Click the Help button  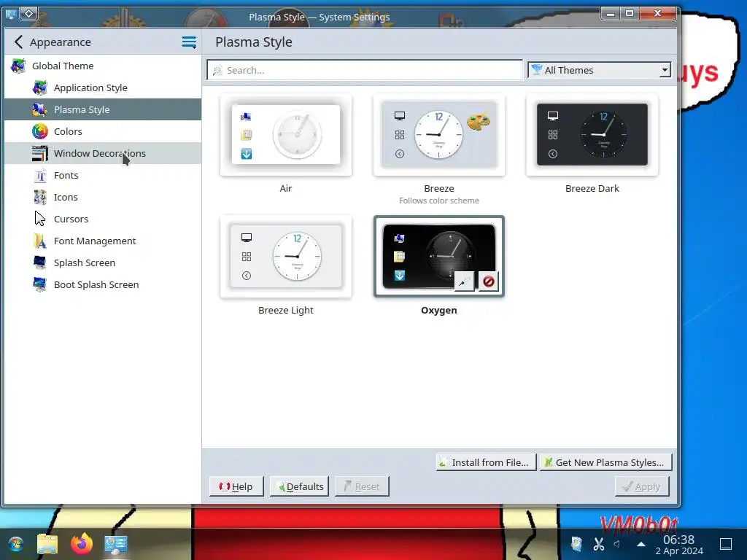click(236, 486)
